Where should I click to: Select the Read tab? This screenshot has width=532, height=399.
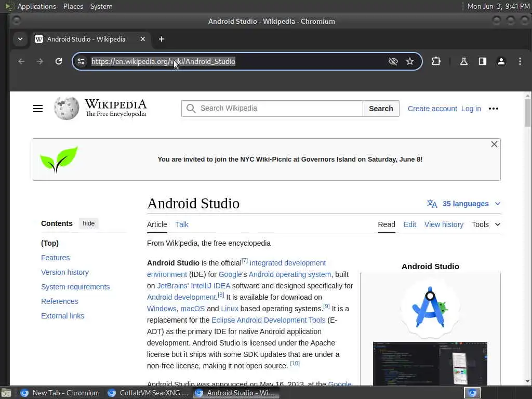[387, 224]
